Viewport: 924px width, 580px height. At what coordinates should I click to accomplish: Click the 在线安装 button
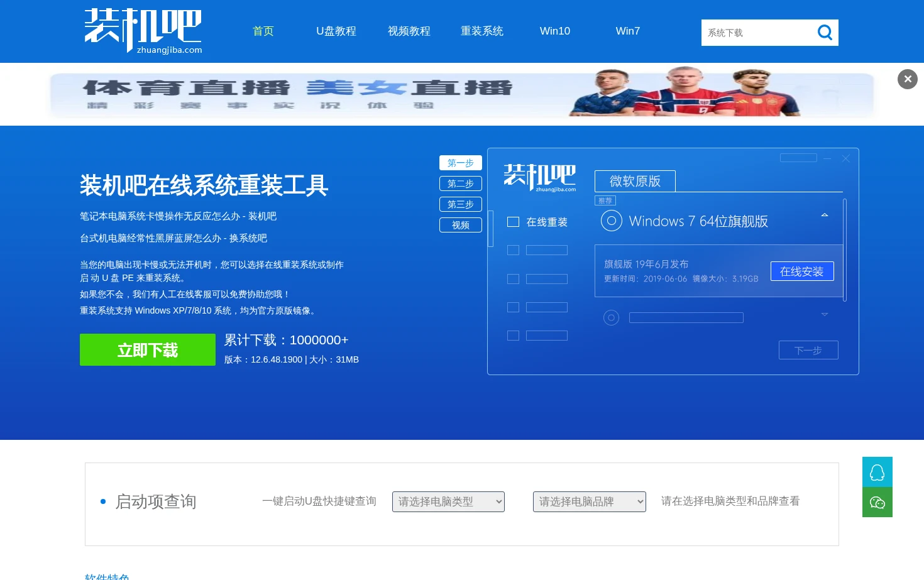click(802, 271)
